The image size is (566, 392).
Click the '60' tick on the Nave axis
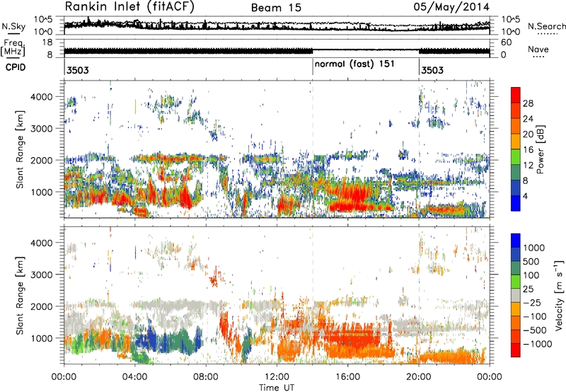506,42
